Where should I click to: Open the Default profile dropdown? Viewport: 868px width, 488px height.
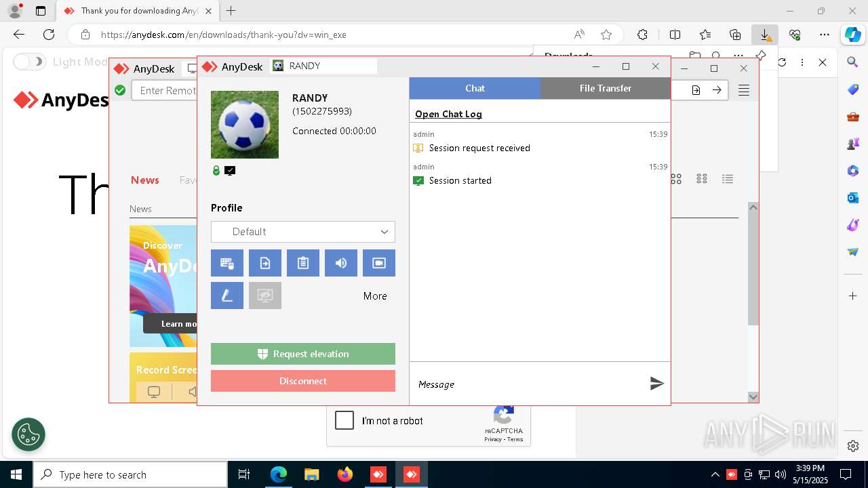(x=303, y=232)
